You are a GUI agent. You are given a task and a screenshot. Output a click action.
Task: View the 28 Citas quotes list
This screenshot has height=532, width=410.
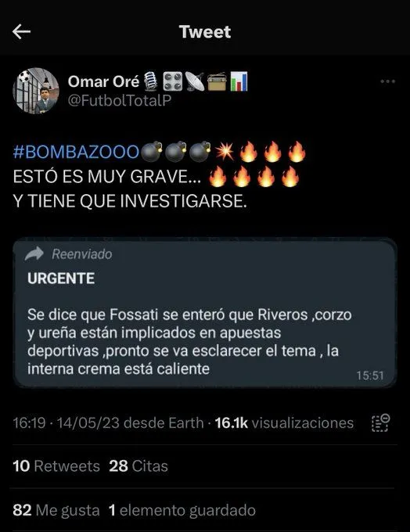pos(138,466)
